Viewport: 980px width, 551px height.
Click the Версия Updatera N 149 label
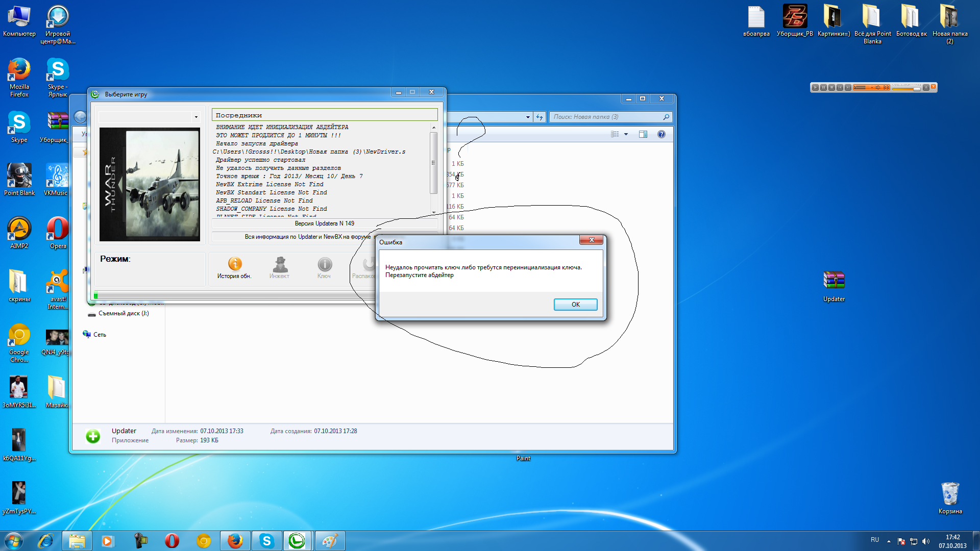point(325,223)
